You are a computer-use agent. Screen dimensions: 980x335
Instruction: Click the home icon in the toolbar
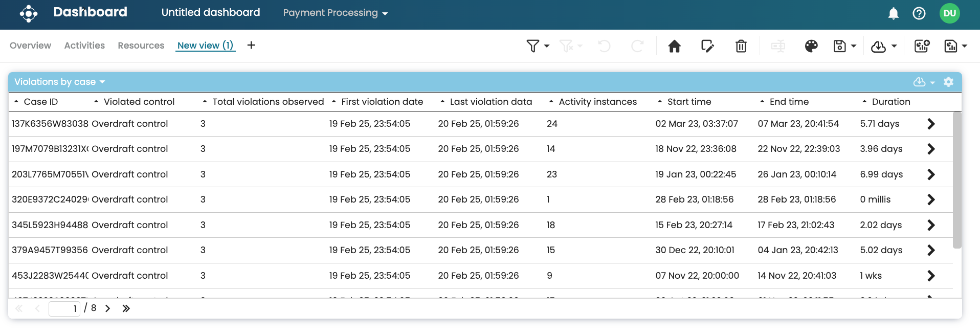(674, 46)
